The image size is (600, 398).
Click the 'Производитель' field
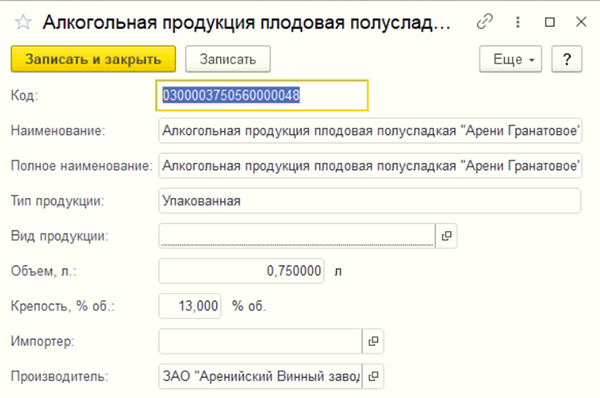[x=260, y=376]
